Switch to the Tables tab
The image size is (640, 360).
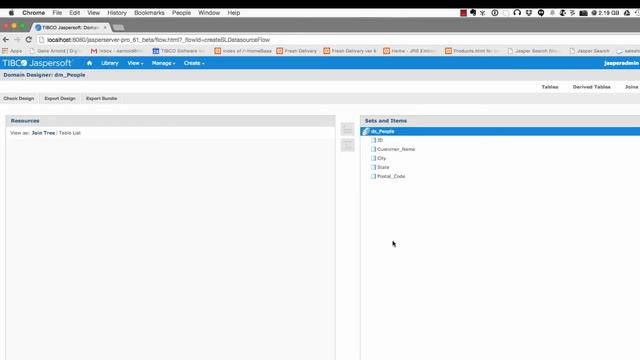pyautogui.click(x=550, y=87)
